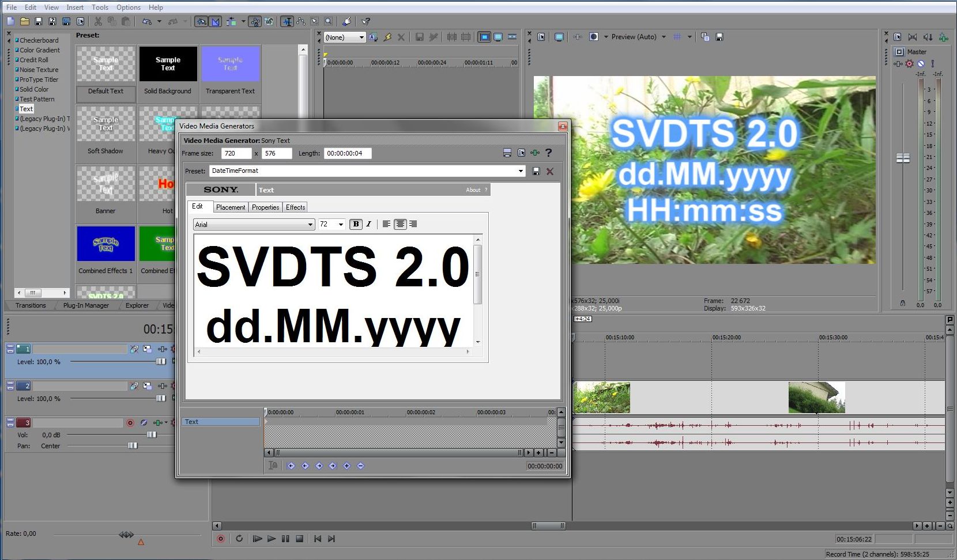Screen dimensions: 957x560
Task: Click the Properties icon in main toolbar
Action: 81,21
